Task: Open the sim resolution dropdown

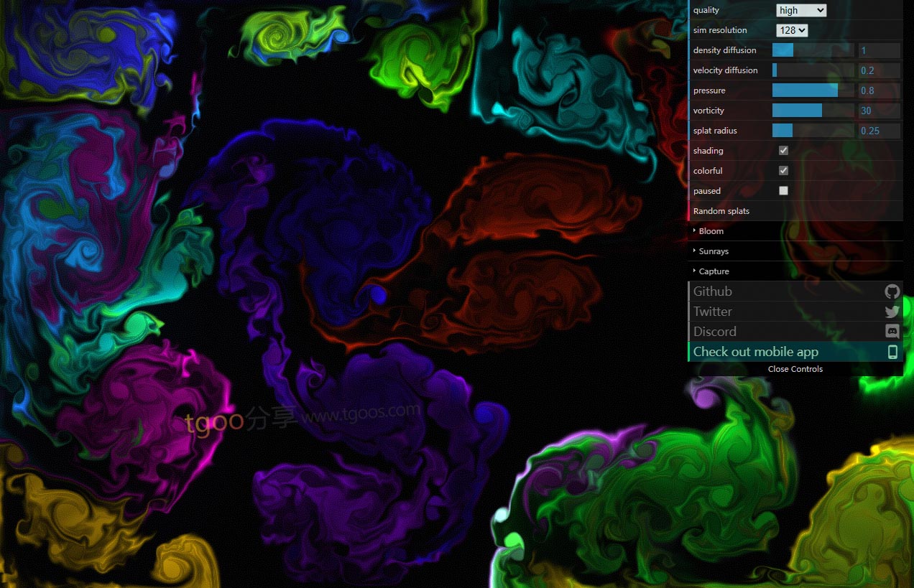Action: pos(792,30)
